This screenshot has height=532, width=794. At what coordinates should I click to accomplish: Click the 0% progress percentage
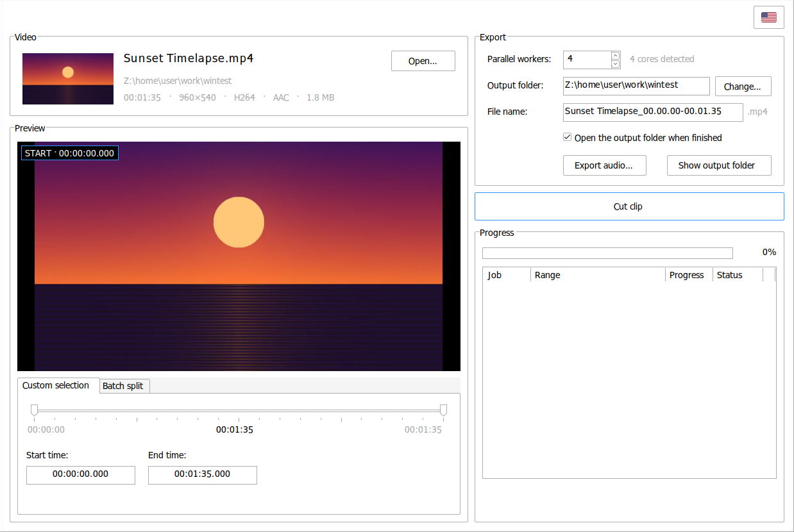click(x=769, y=253)
